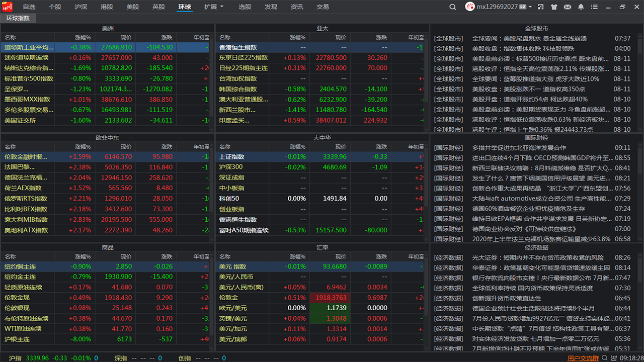Click the L2 badge next to the username
The width and height of the screenshot is (644, 362).
coord(523,7)
